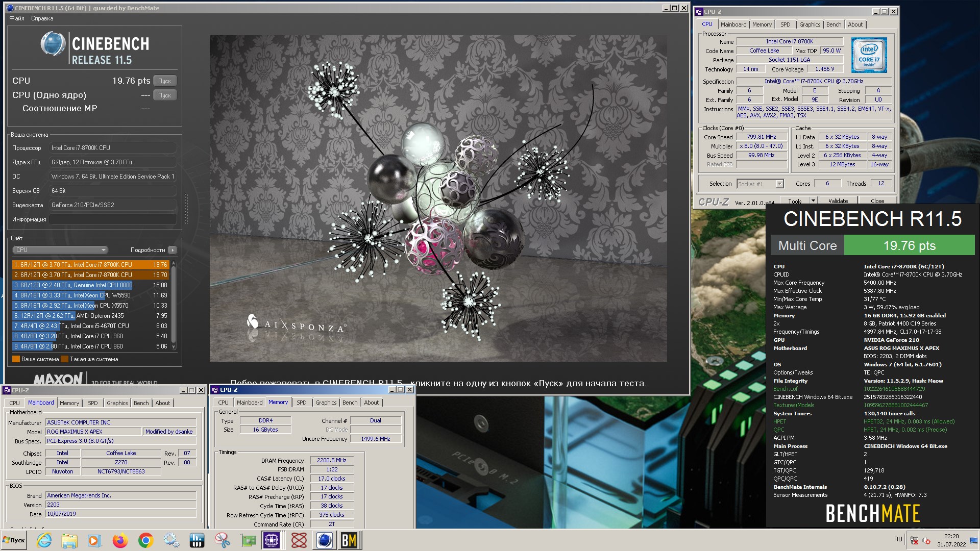Click the Cinebench sphere logo
The height and width of the screenshot is (551, 980).
pos(53,44)
